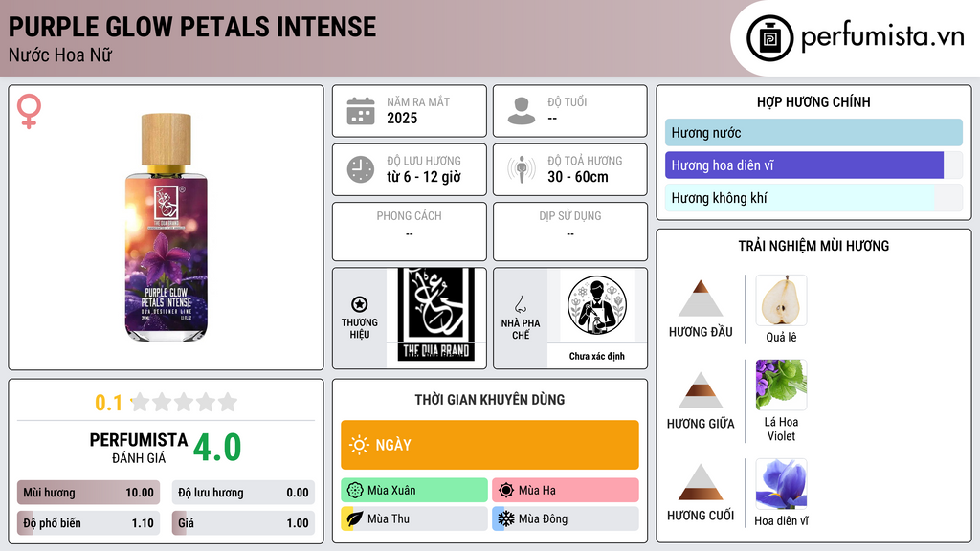The image size is (980, 551).
Task: Click the Hương nước accord bar
Action: click(813, 133)
